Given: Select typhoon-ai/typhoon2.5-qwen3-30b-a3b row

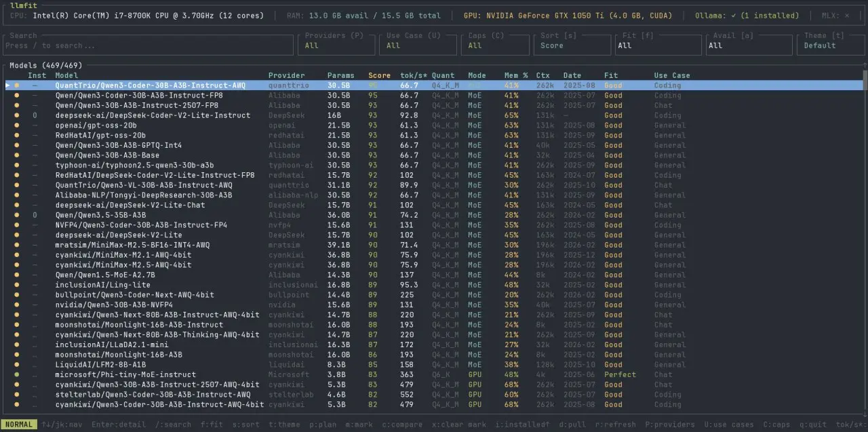Looking at the screenshot, I should pos(433,165).
